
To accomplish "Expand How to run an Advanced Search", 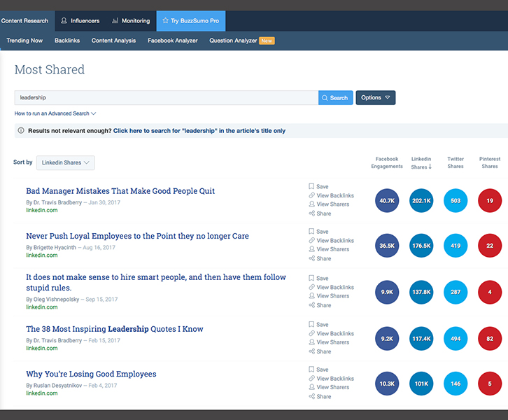I will click(55, 113).
